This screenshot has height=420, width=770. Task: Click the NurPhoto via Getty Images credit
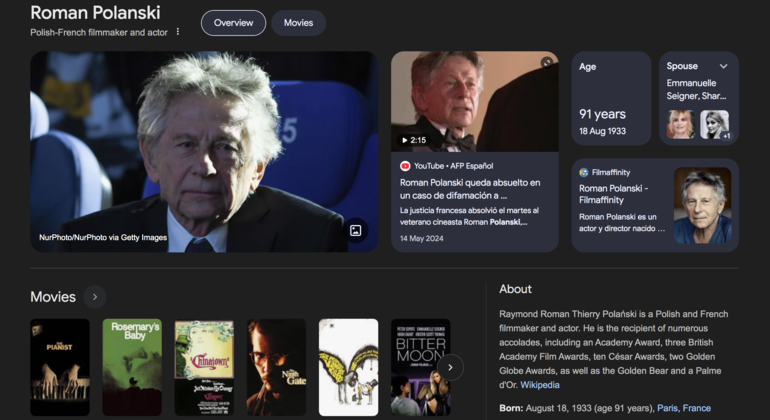(103, 237)
